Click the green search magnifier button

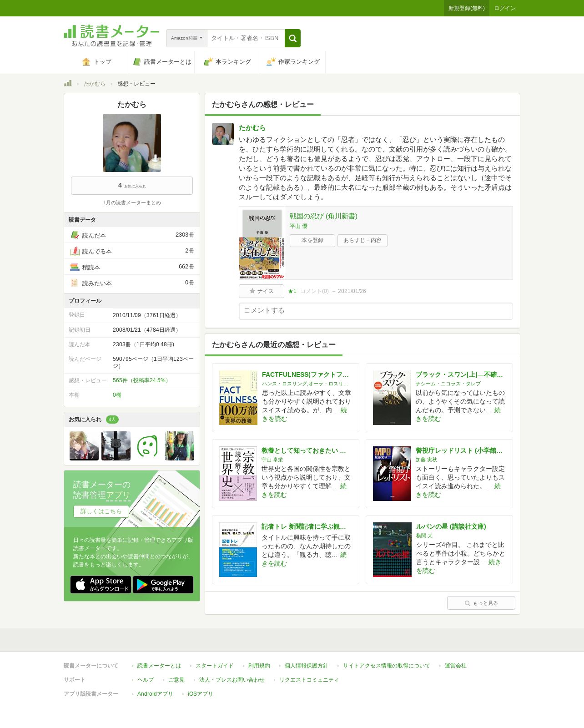pos(292,38)
